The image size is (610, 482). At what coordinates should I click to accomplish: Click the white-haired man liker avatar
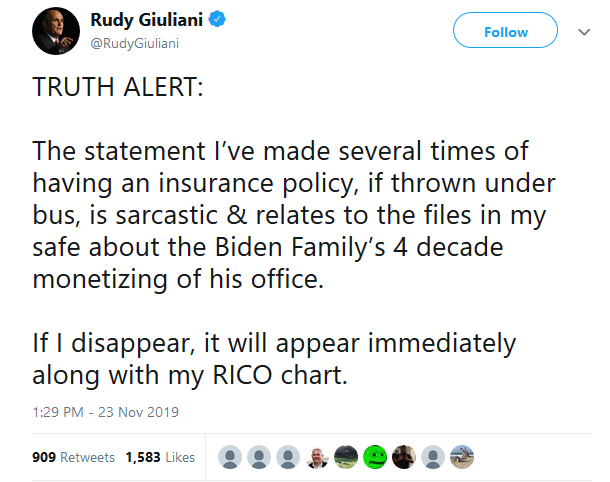317,457
